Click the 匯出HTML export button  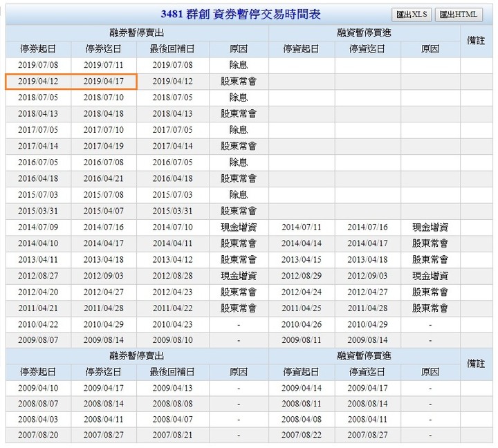point(459,15)
